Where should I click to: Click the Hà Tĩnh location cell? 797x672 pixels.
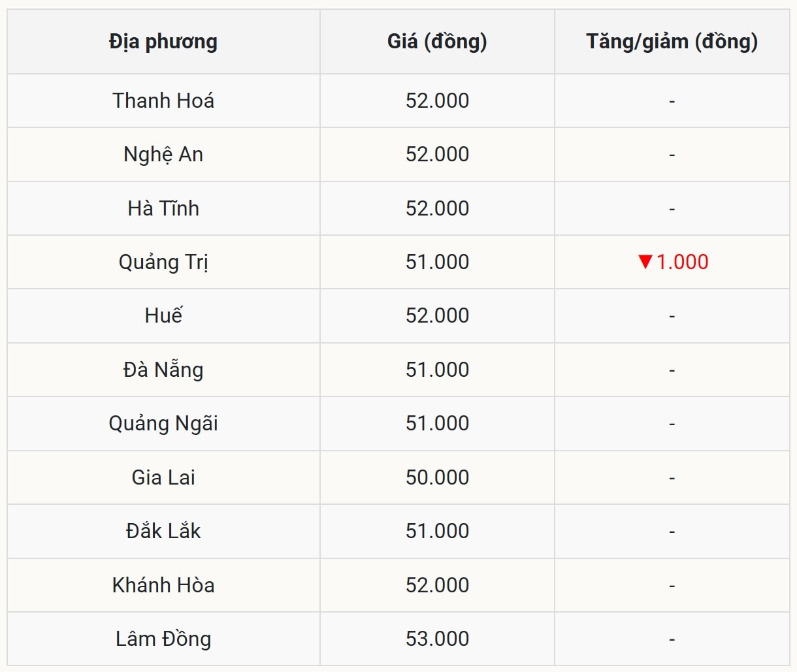[x=163, y=208]
